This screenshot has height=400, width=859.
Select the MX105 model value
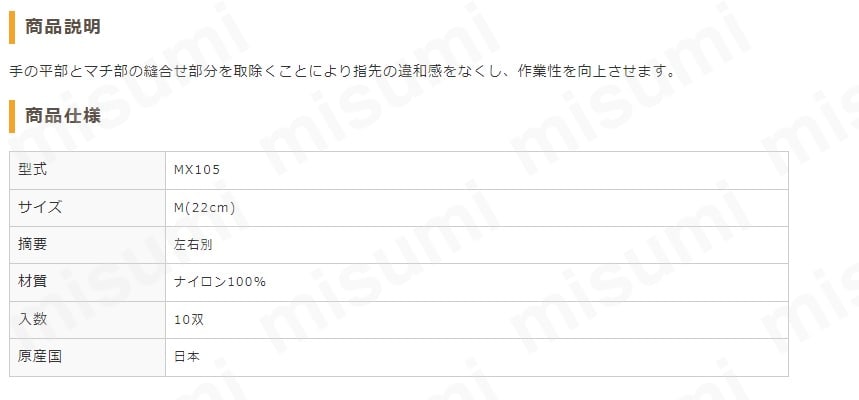click(x=197, y=170)
